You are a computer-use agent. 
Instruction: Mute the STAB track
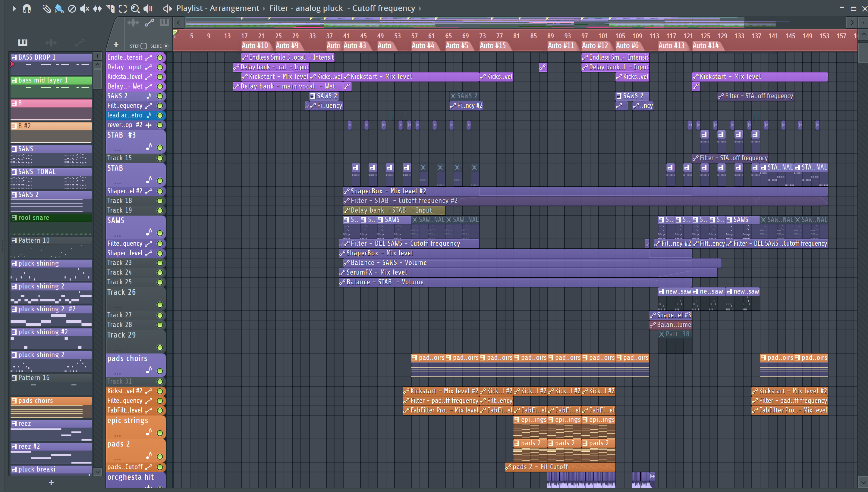160,181
